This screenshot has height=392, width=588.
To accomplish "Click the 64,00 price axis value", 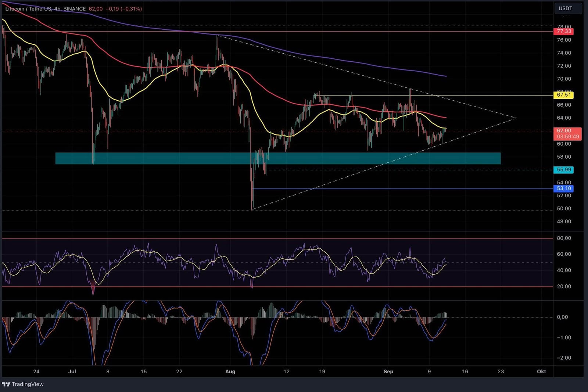I will 564,118.
